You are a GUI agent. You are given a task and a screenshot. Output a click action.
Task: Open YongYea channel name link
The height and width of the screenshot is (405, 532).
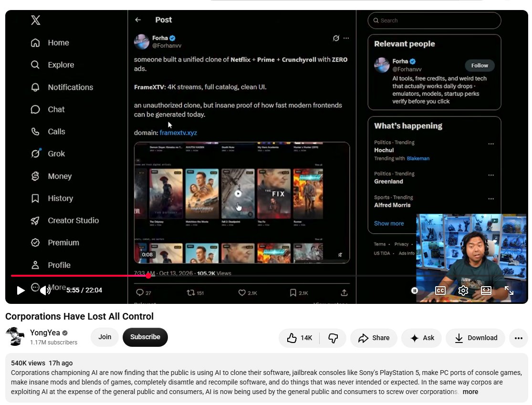click(x=45, y=333)
